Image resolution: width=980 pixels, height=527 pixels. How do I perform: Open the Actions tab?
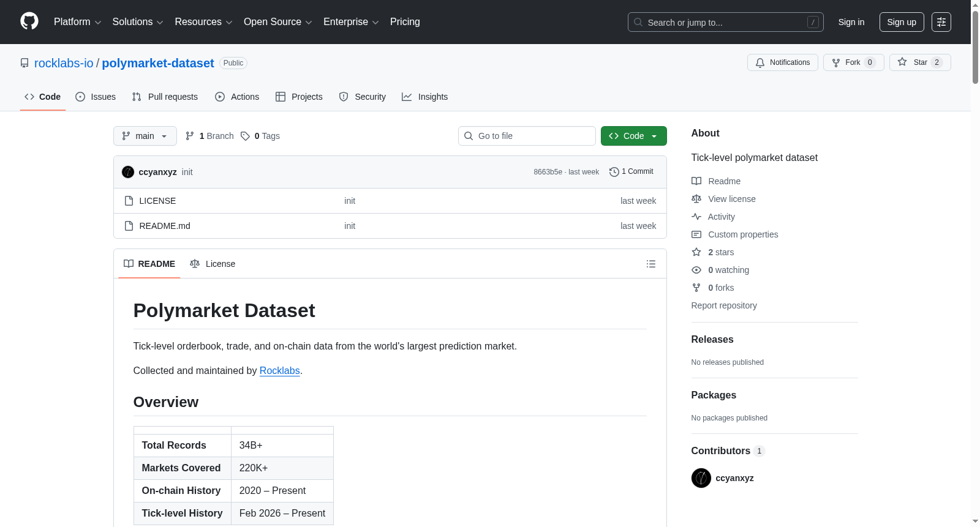pyautogui.click(x=237, y=97)
